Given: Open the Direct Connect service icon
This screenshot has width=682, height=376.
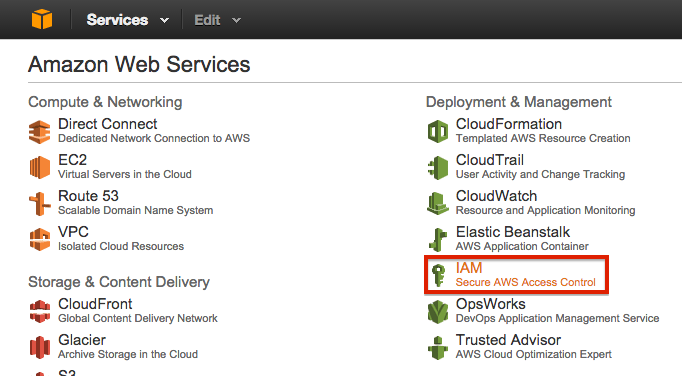Looking at the screenshot, I should point(40,132).
